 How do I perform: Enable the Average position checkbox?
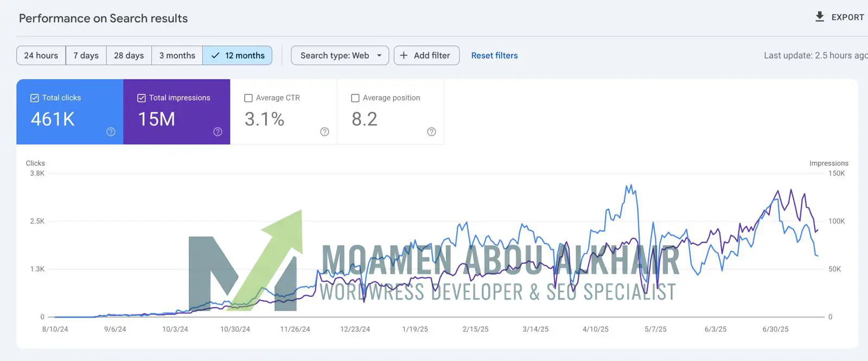(355, 98)
